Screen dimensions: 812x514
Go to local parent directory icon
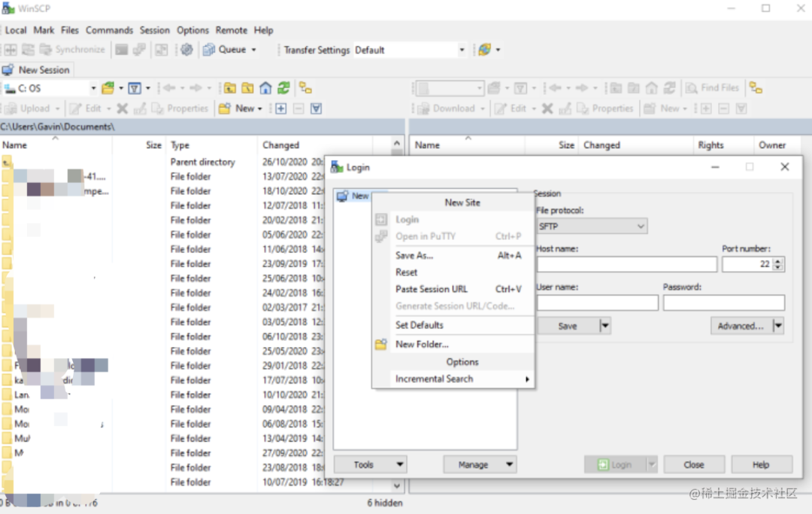[x=230, y=88]
